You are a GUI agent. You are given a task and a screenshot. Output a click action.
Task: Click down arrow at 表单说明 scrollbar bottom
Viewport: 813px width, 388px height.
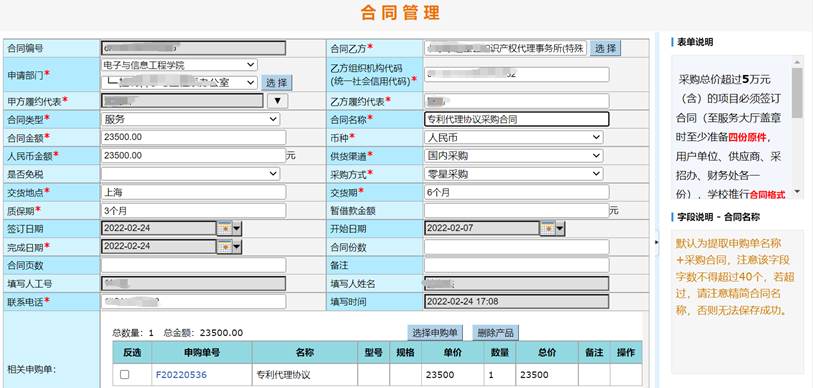pos(797,191)
